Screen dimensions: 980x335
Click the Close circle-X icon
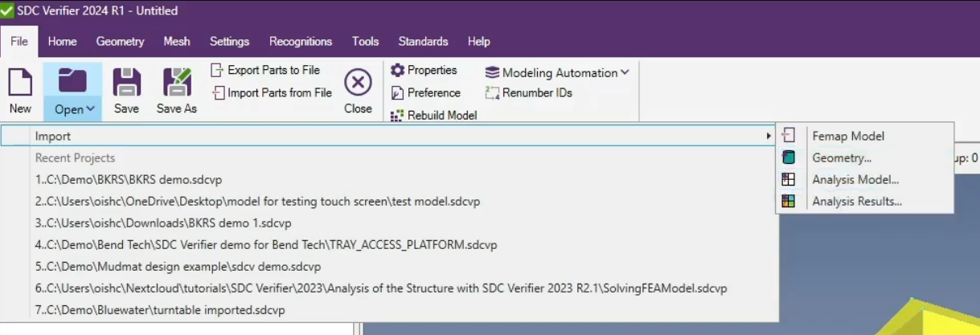pyautogui.click(x=358, y=83)
